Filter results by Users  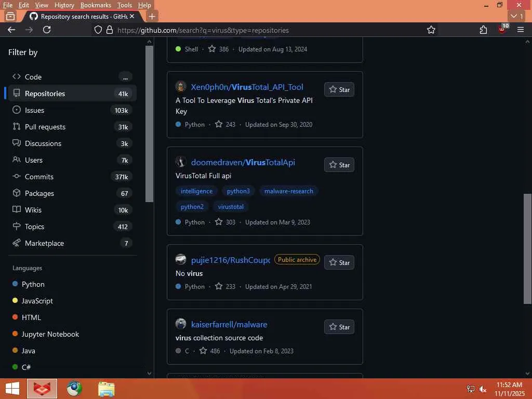(72, 160)
